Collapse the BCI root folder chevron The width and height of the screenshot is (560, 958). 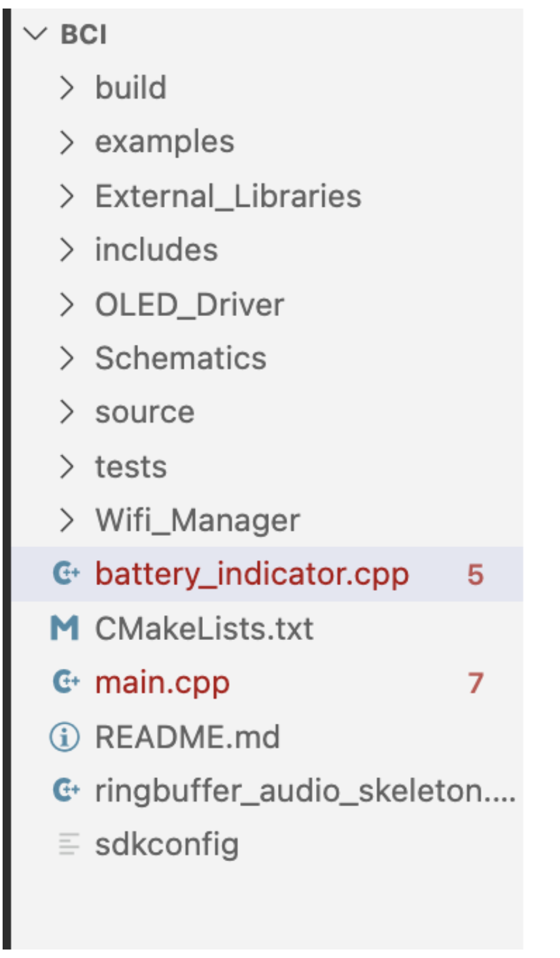tap(35, 33)
